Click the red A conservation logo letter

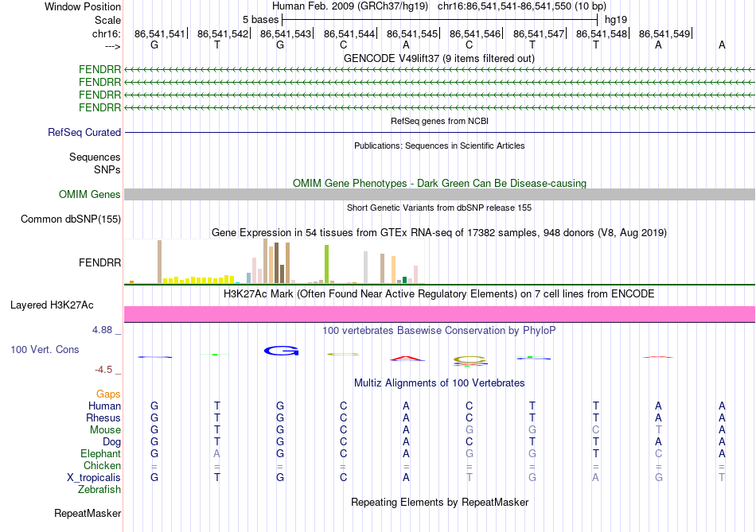pos(407,359)
